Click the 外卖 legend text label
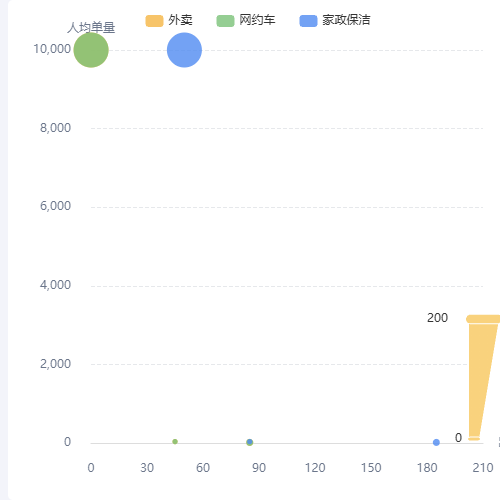This screenshot has height=500, width=500. (180, 20)
